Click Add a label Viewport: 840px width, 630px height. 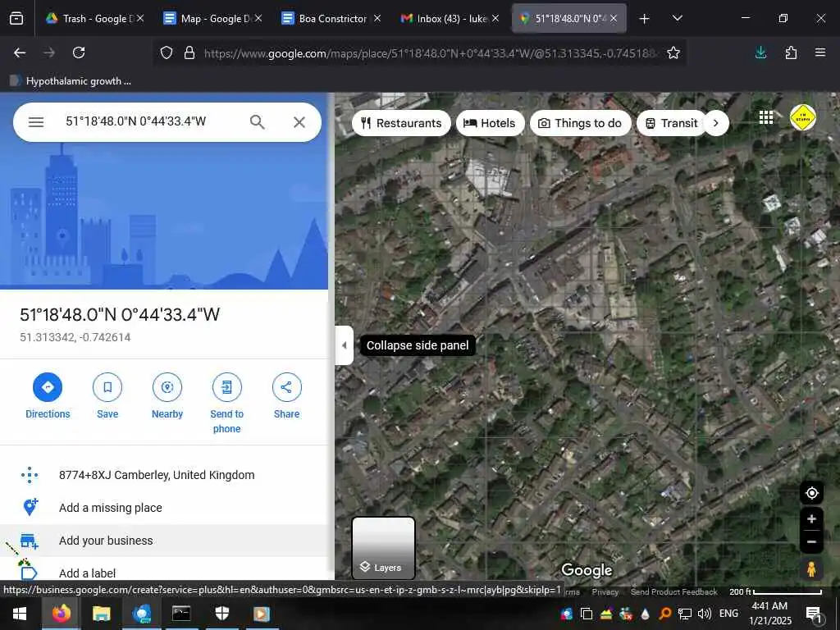[x=164, y=572]
